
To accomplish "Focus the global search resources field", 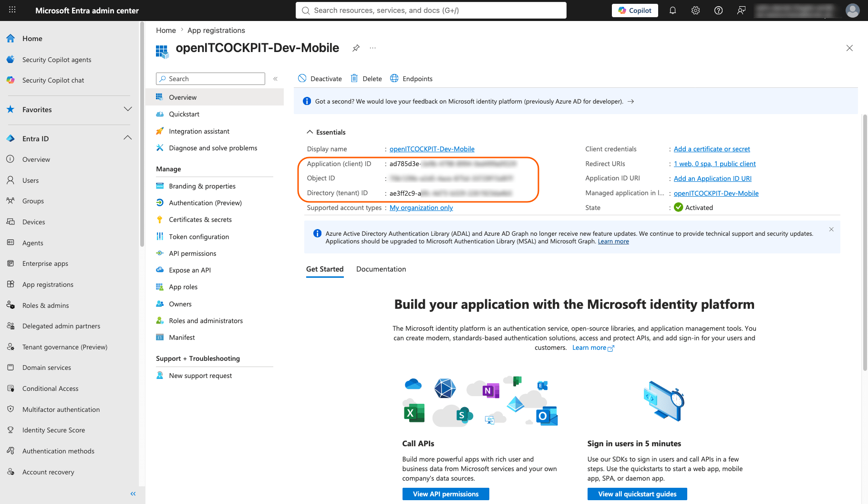I will [431, 10].
